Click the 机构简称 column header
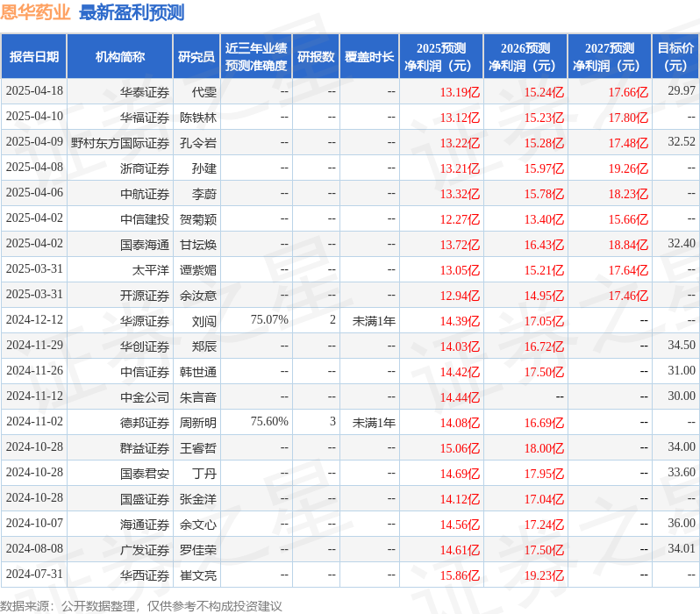Viewport: 700px width, 614px height. point(119,57)
